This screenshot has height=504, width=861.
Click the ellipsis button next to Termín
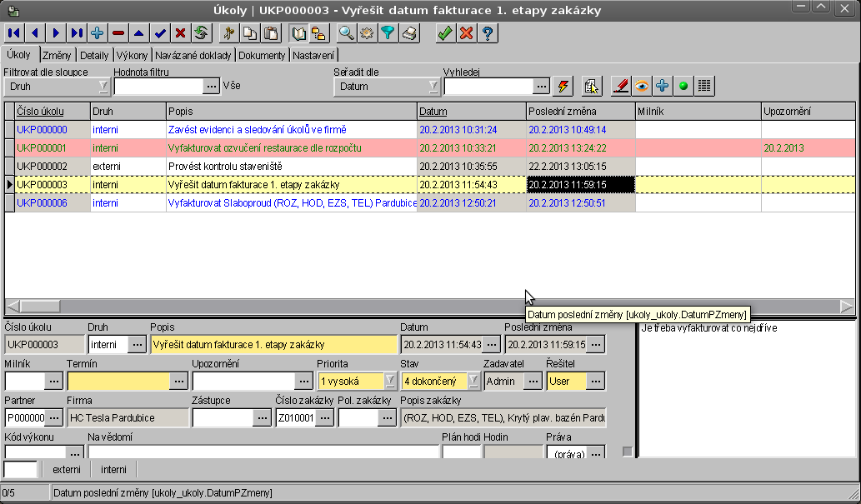click(179, 381)
